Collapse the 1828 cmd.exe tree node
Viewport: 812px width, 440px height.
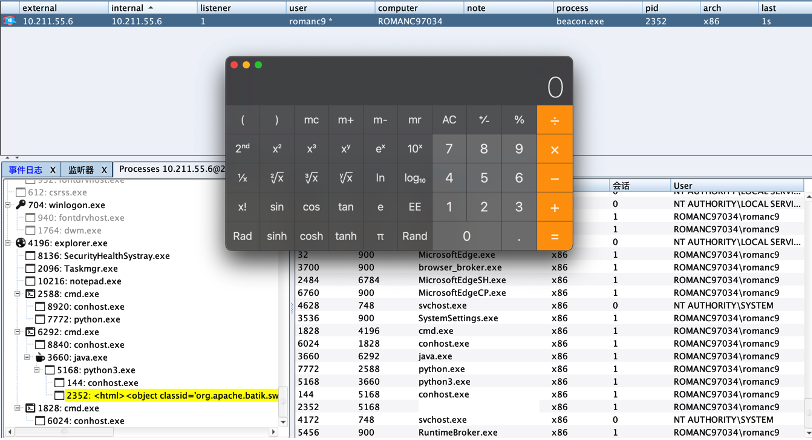17,408
